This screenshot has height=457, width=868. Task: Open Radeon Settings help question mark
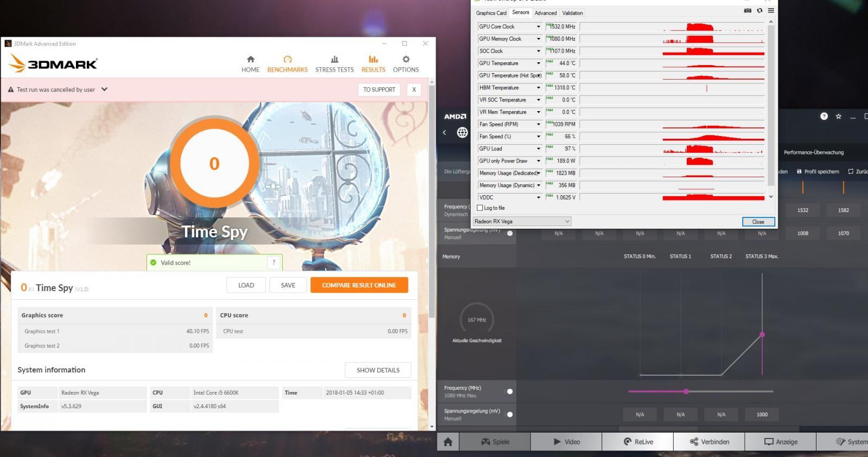coord(824,116)
